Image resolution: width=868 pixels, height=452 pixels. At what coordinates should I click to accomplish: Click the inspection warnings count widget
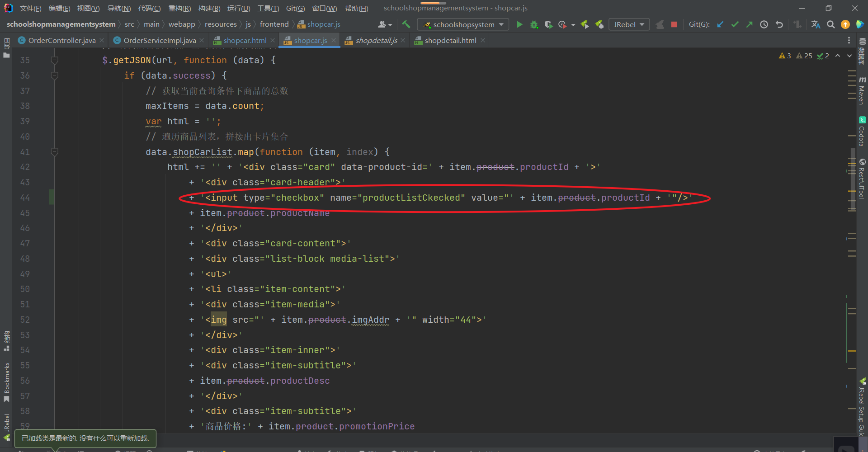(804, 56)
